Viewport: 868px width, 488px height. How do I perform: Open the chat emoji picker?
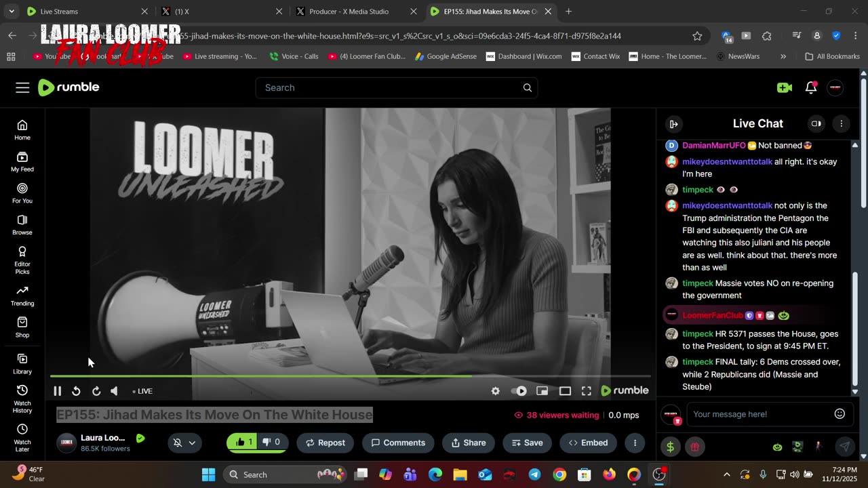click(840, 414)
